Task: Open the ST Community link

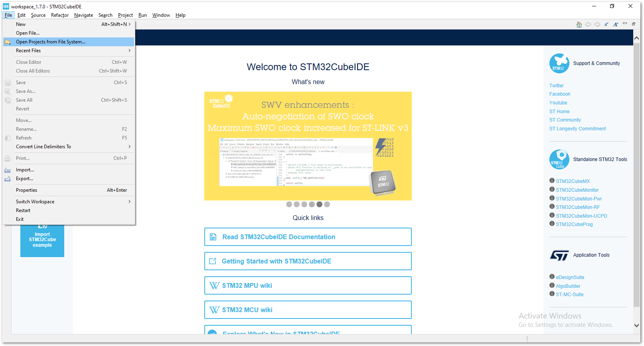Action: [565, 120]
